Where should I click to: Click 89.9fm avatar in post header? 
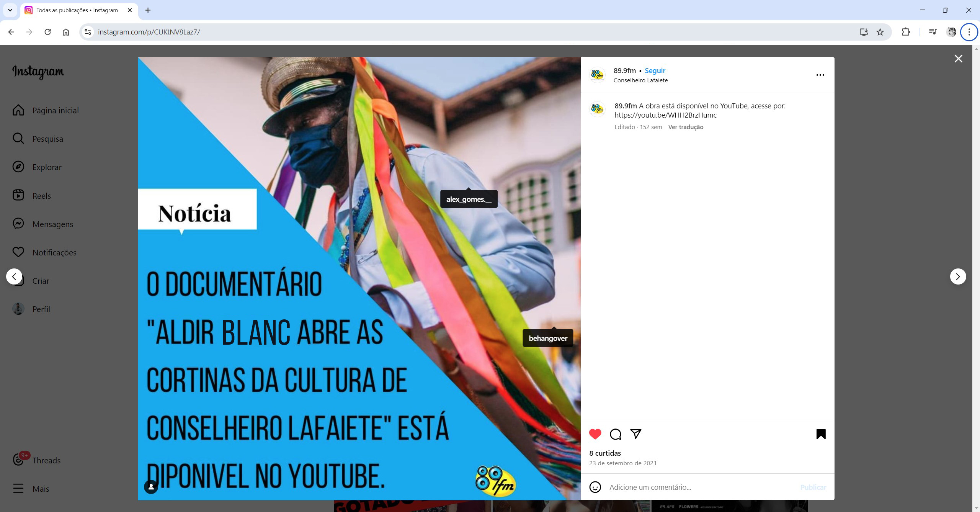(597, 75)
